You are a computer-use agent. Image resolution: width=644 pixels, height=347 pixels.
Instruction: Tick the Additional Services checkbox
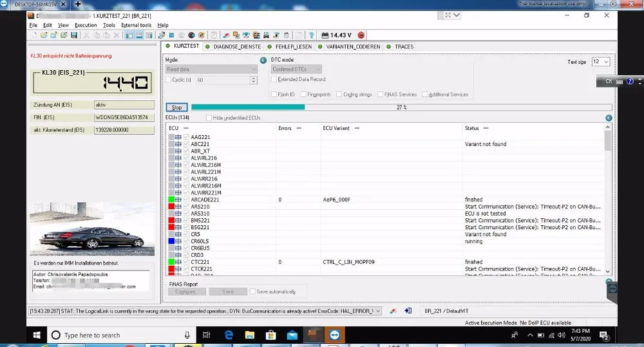424,95
